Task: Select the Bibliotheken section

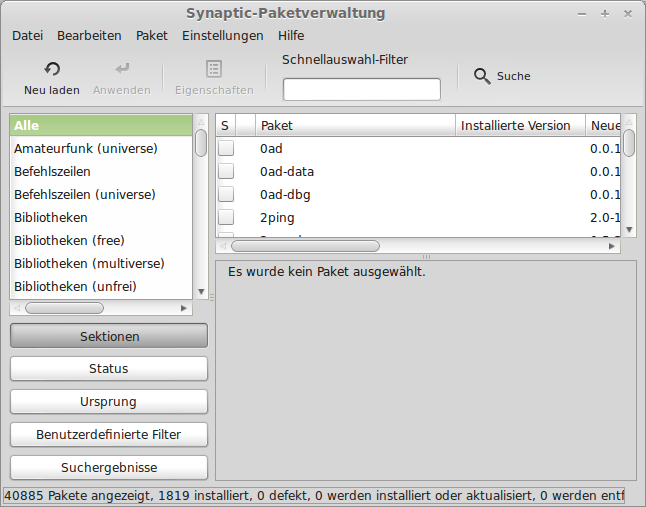Action: pyautogui.click(x=101, y=217)
